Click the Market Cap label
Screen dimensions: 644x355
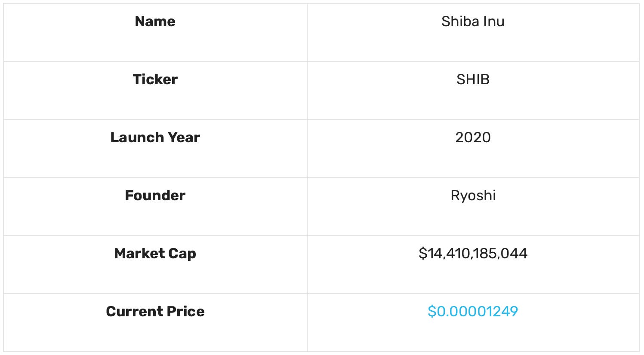(x=155, y=254)
